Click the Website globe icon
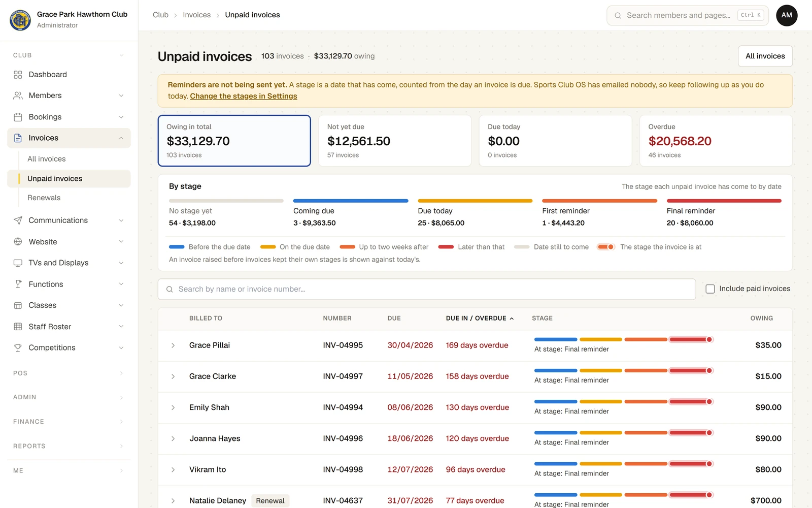 click(18, 242)
